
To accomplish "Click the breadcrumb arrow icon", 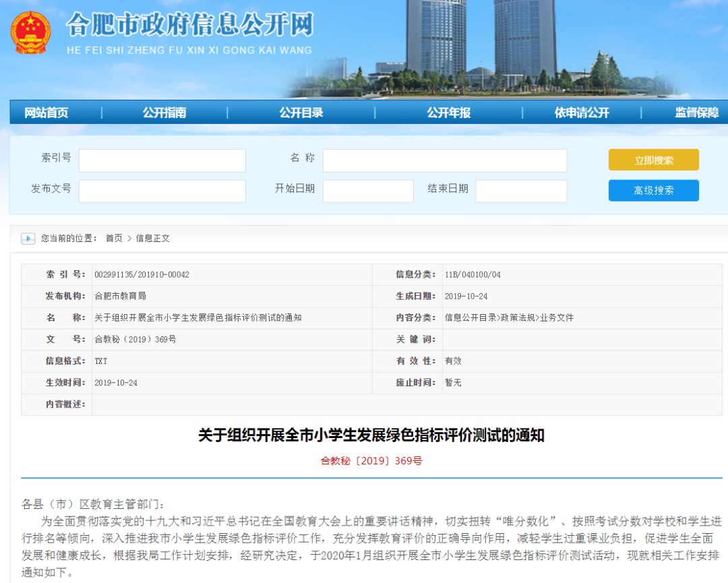I will [x=28, y=239].
